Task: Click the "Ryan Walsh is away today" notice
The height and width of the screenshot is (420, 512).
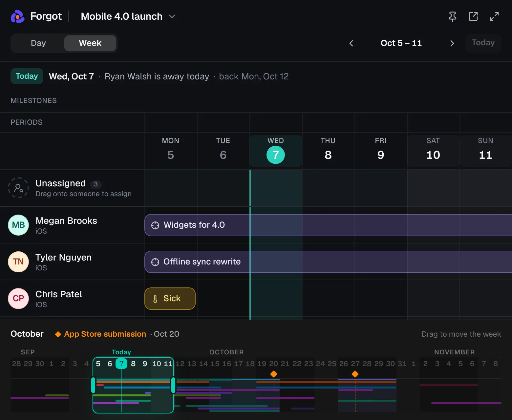Action: [157, 76]
